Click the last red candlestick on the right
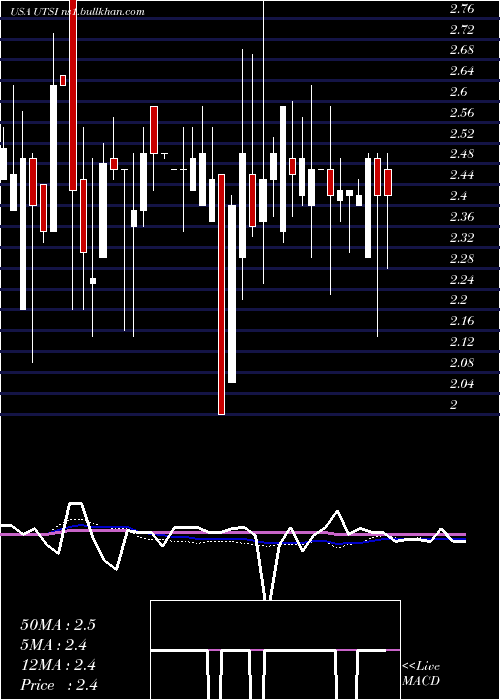Image resolution: width=500 pixels, height=700 pixels. coord(388,182)
